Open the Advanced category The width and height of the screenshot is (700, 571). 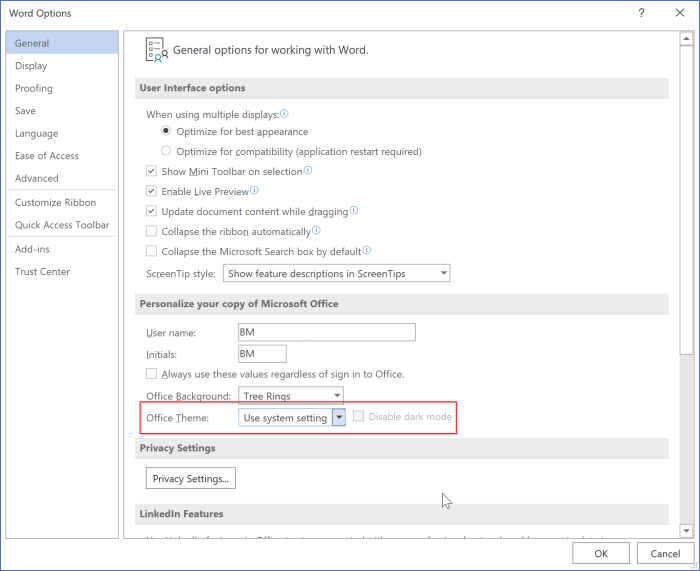pos(62,178)
